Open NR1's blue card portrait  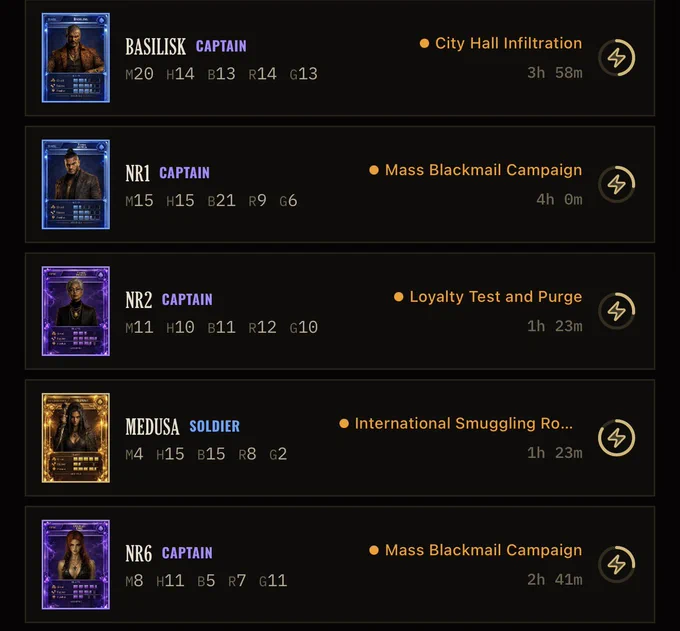(75, 184)
